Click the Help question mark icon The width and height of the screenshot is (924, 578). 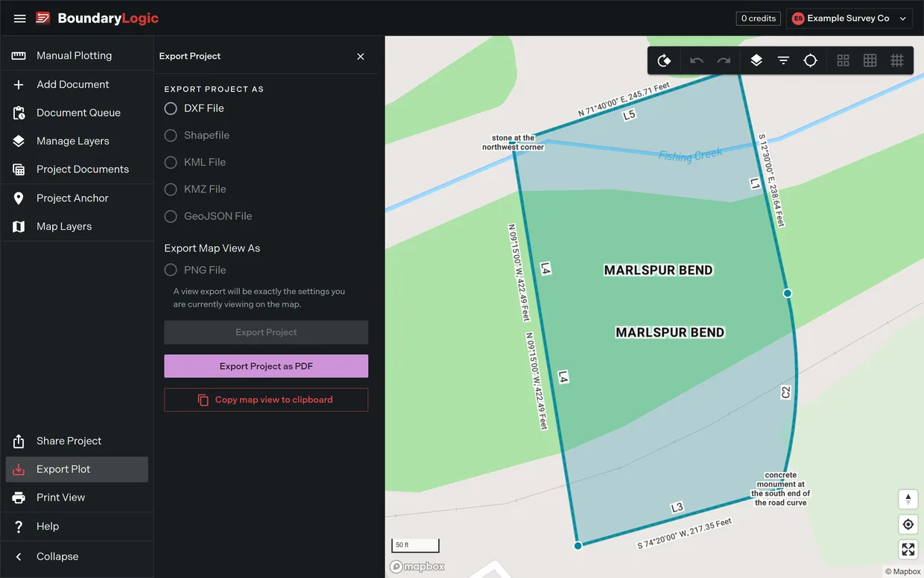pyautogui.click(x=19, y=526)
